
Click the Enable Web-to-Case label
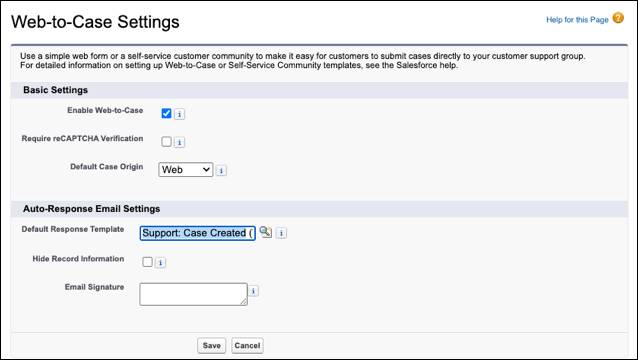pyautogui.click(x=105, y=110)
